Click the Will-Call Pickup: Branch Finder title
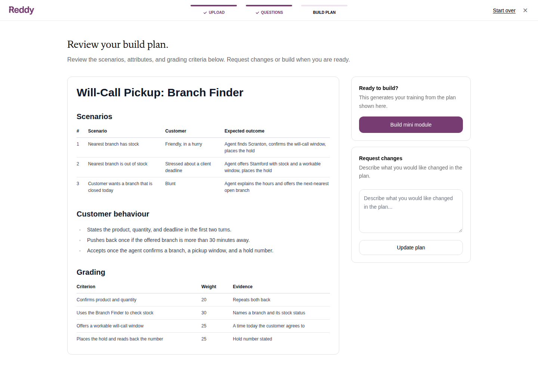The width and height of the screenshot is (538, 392). (x=160, y=93)
